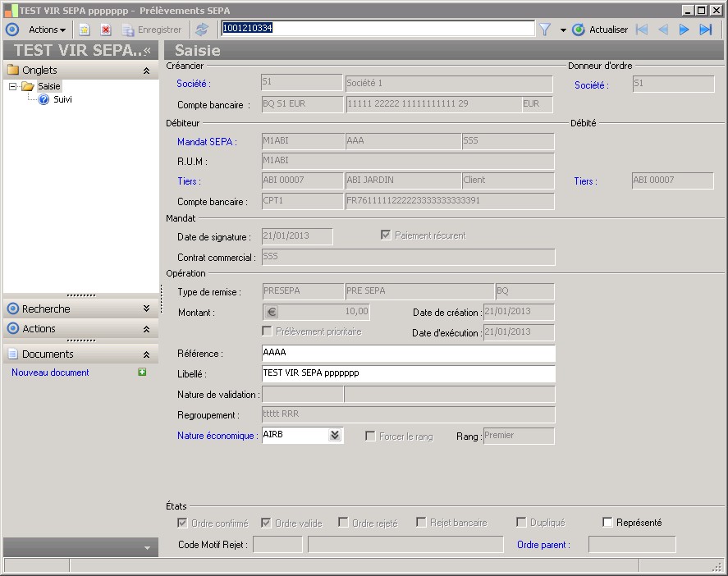Click the green plus add-document icon

142,373
